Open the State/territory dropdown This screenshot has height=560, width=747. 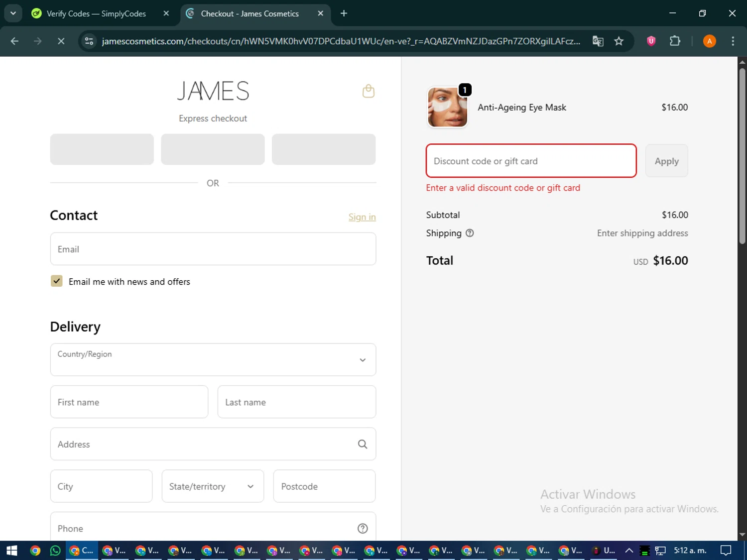tap(213, 486)
